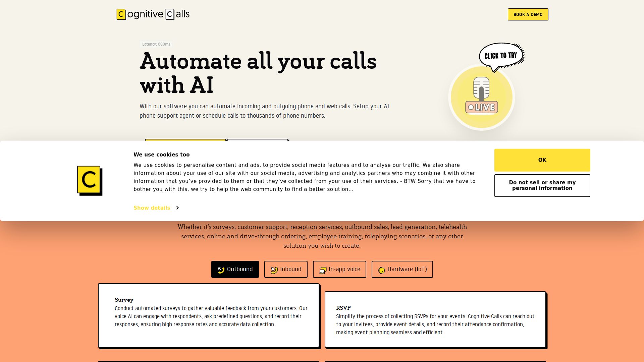This screenshot has height=362, width=644.
Task: Click the In-app voice chat icon
Action: tap(323, 270)
